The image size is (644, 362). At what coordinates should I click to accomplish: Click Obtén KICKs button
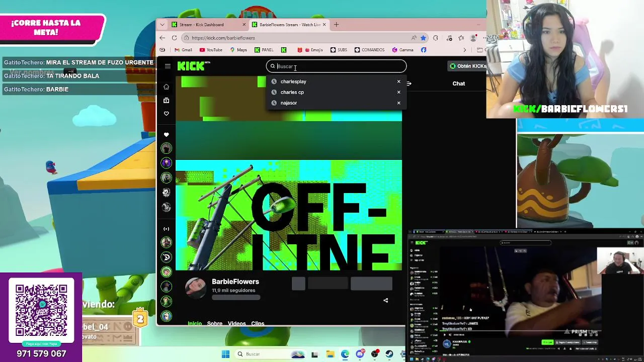tap(468, 66)
